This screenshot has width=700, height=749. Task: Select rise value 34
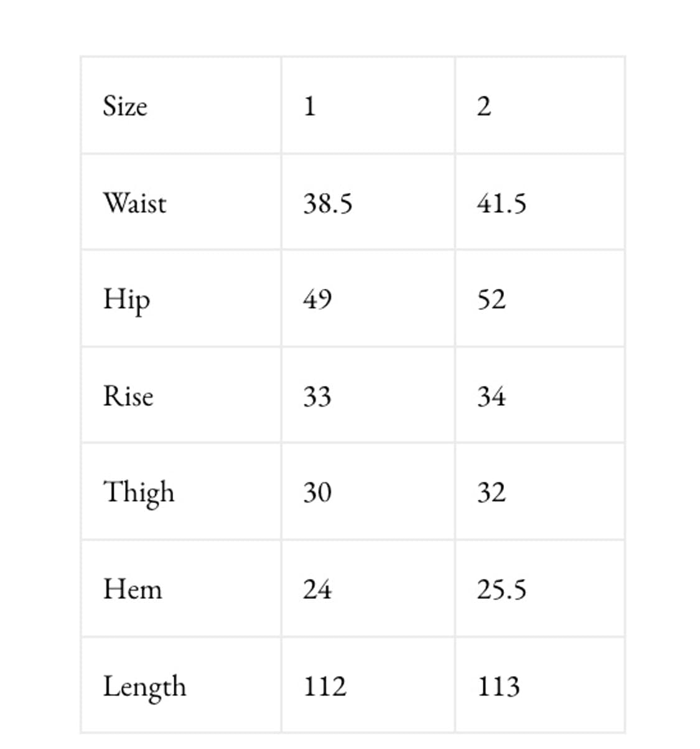point(492,396)
